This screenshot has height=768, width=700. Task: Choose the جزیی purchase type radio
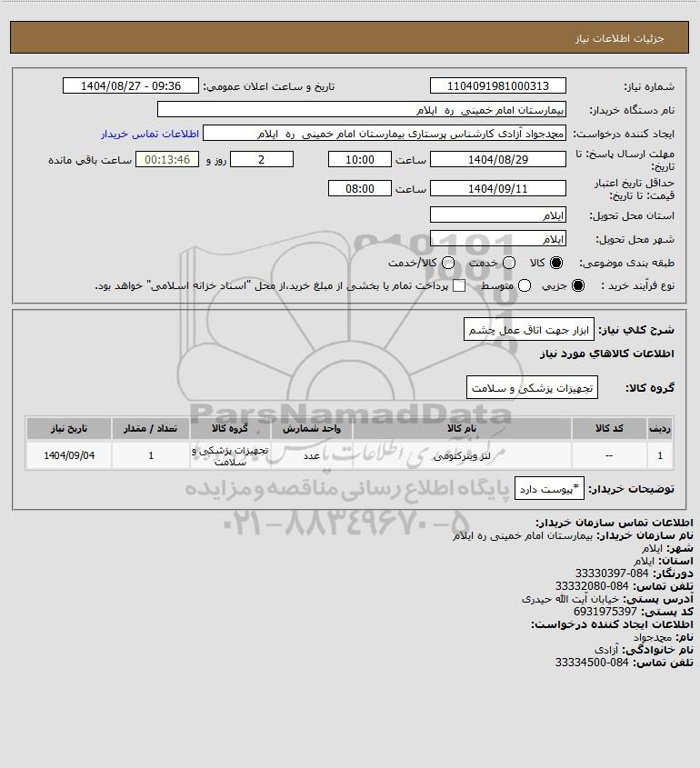[x=578, y=285]
